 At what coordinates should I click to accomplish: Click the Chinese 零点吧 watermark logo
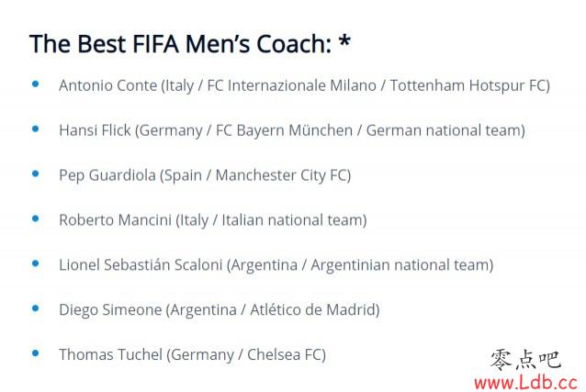pos(525,360)
